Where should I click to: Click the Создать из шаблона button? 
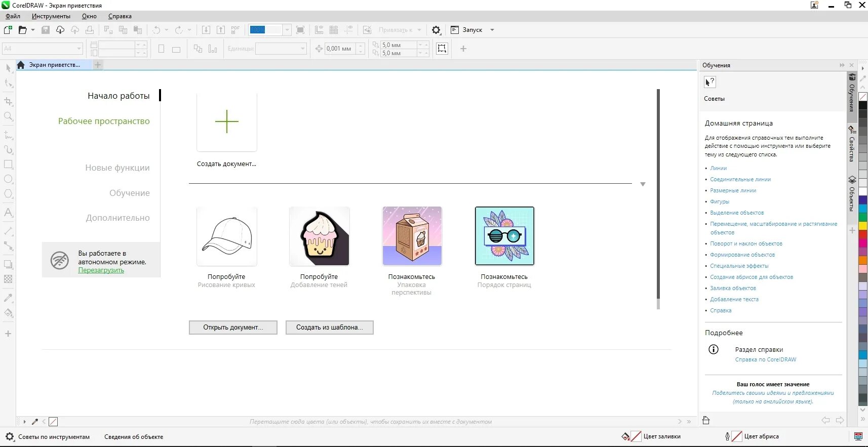click(330, 328)
